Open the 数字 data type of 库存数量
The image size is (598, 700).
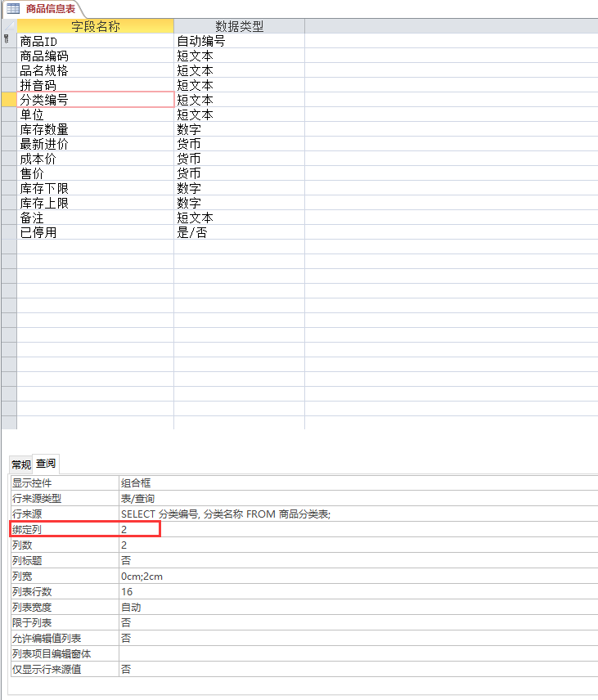click(x=239, y=129)
